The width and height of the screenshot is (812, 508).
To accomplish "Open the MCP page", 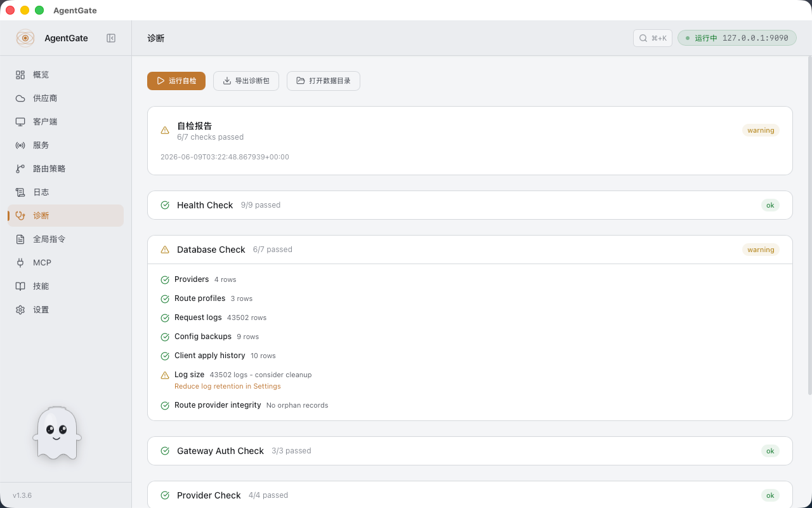I will [x=65, y=263].
